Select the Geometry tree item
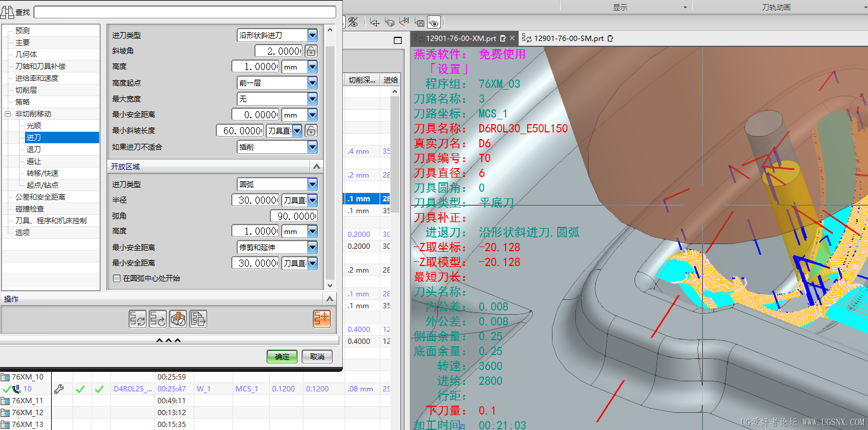This screenshot has height=430, width=868. tap(26, 54)
